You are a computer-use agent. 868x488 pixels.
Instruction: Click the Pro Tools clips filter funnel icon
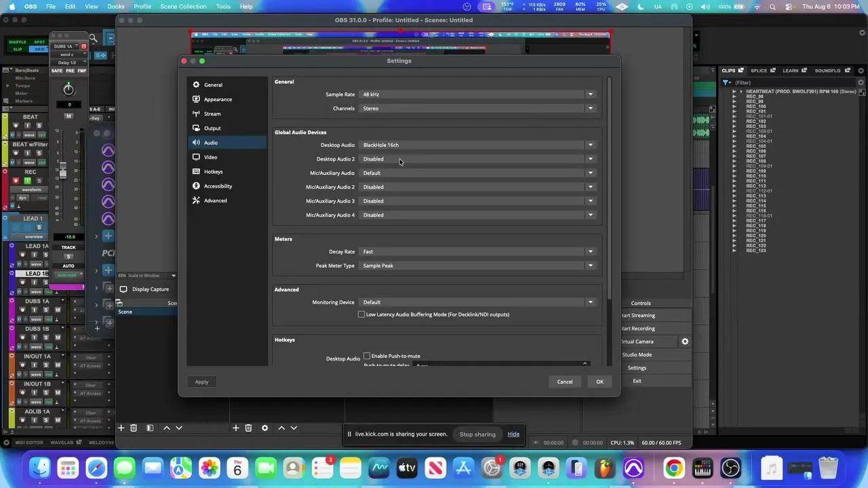726,83
